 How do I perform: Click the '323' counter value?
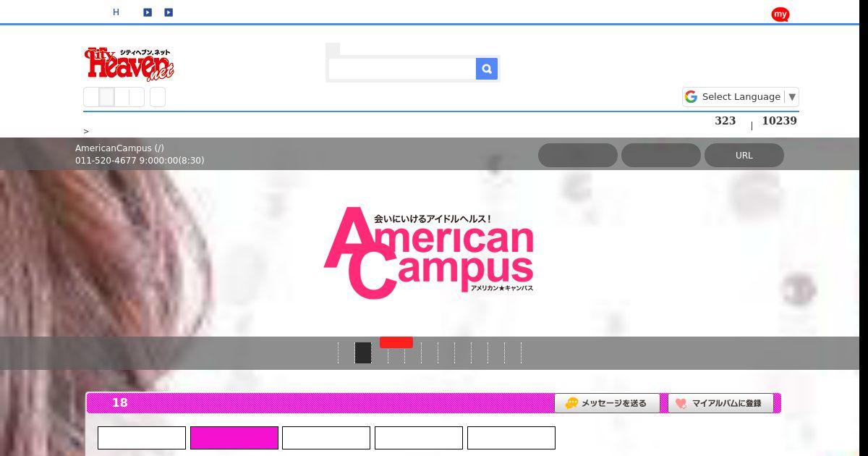725,121
